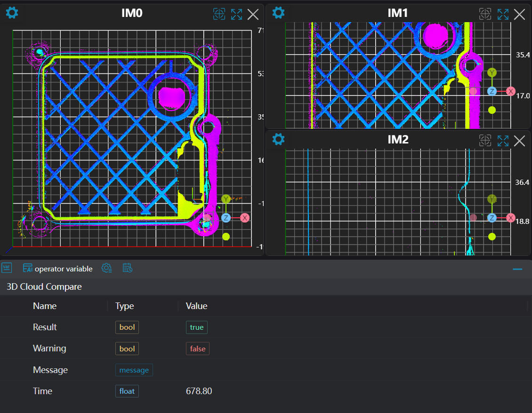Open settings gear in IM2 viewer
This screenshot has width=532, height=413.
pos(279,139)
